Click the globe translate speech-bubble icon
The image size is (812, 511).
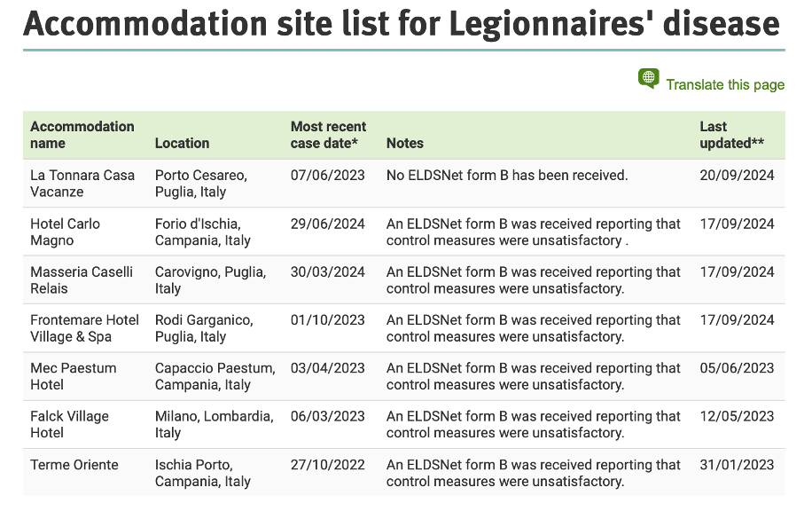649,79
